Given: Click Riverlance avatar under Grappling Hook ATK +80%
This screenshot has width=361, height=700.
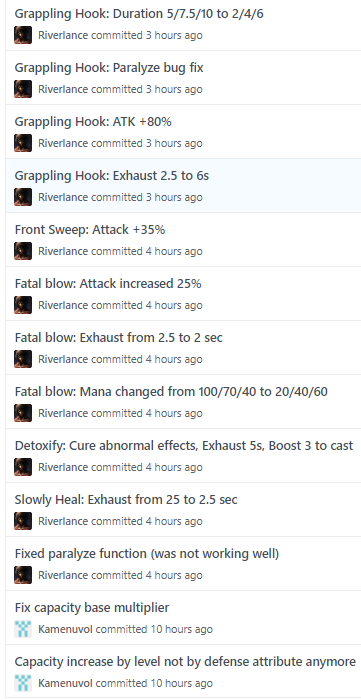Looking at the screenshot, I should pos(23,143).
